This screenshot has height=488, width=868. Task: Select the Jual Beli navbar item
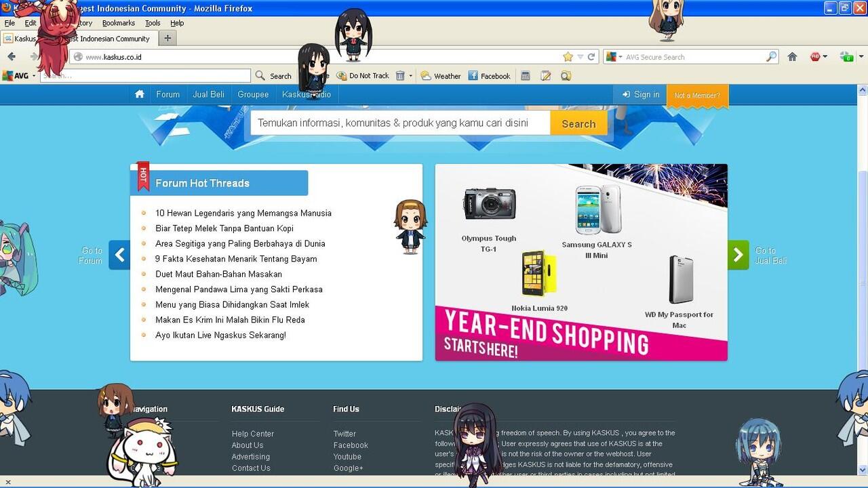[208, 94]
